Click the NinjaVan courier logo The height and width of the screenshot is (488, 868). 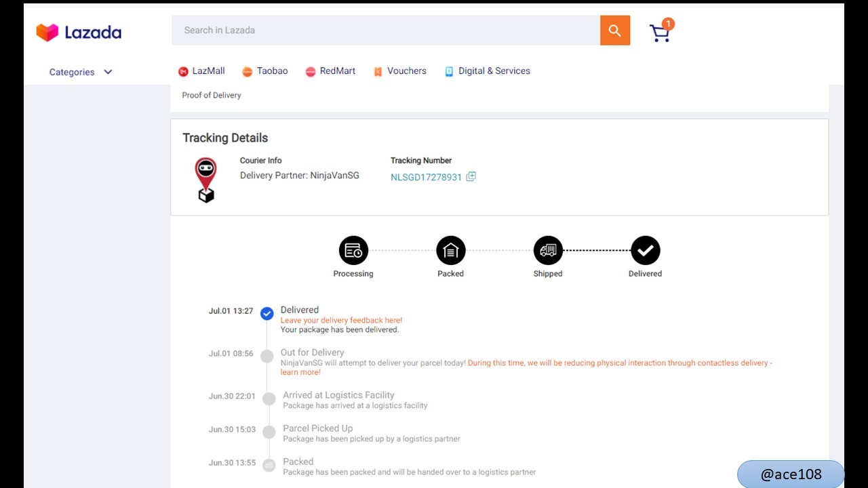pyautogui.click(x=206, y=180)
